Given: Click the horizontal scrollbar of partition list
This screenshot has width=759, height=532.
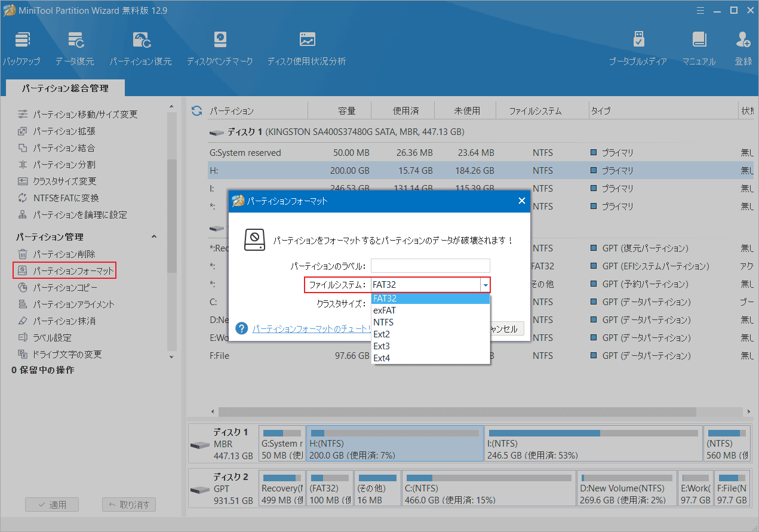Looking at the screenshot, I should 457,412.
